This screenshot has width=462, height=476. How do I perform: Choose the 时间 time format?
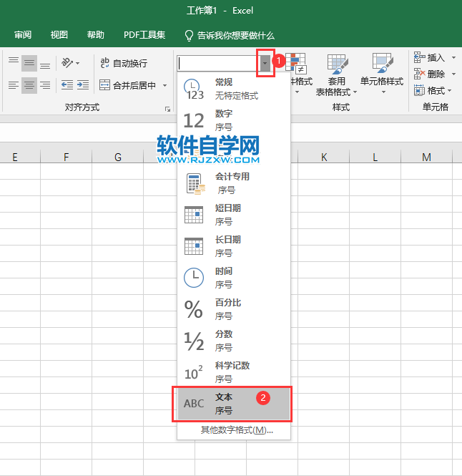(x=234, y=278)
